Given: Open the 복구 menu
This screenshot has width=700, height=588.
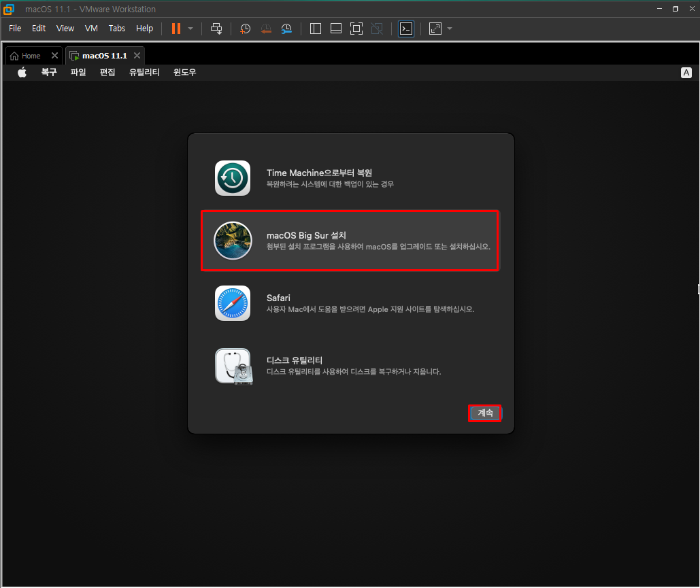Looking at the screenshot, I should click(x=49, y=72).
